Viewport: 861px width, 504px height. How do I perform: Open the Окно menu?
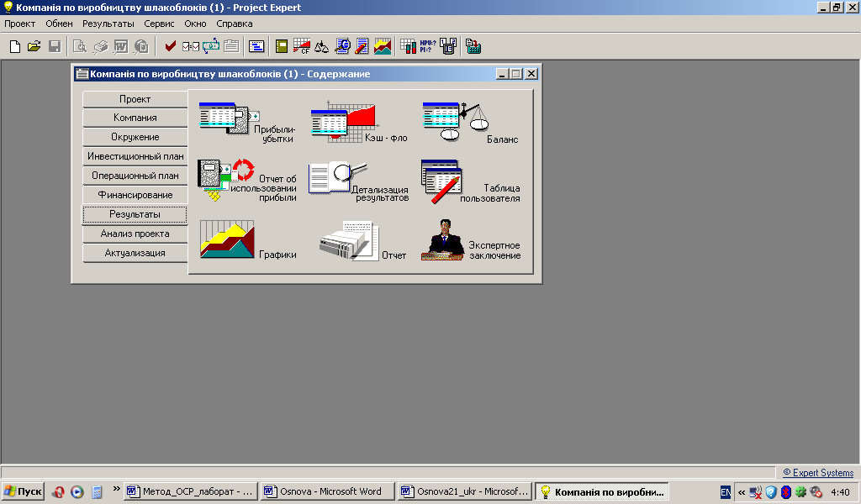pos(195,24)
